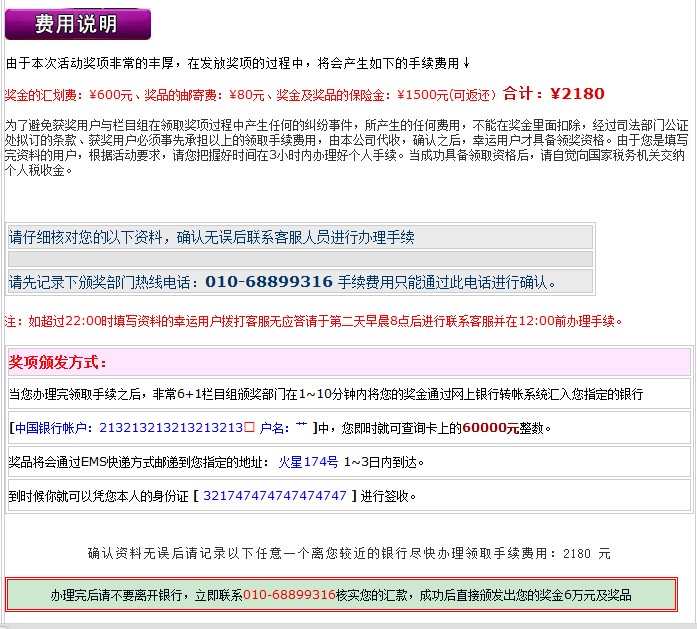This screenshot has height=629, width=697.
Task: Click the text 1~3日内到达
Action: point(384,462)
